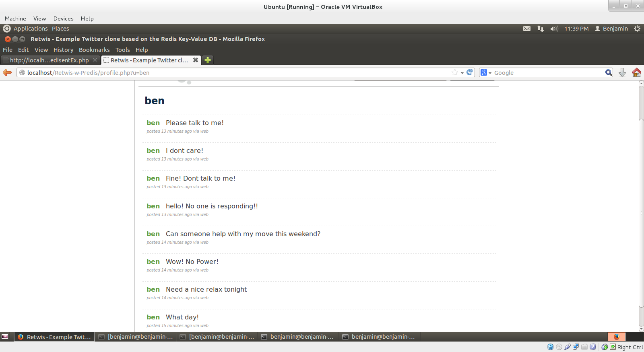The image size is (644, 352).
Task: Switch to Retwis Firefox taskbar button
Action: click(x=55, y=337)
